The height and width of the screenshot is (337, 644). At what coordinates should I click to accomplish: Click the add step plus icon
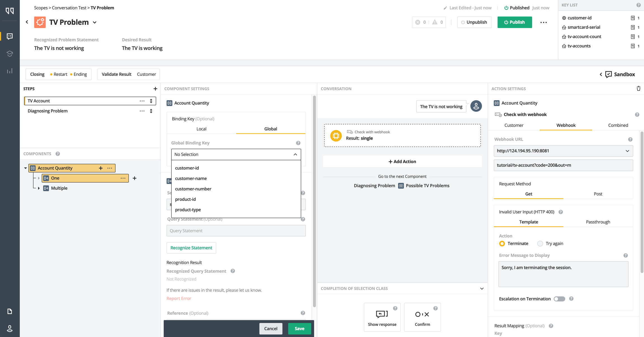coord(155,89)
